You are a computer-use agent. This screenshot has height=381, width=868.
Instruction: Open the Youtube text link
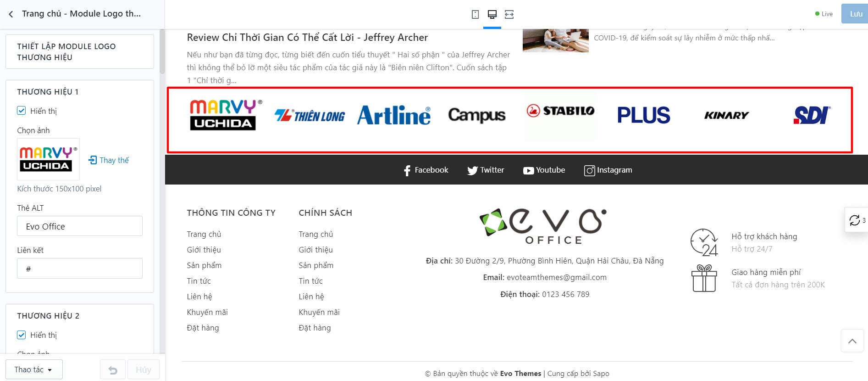click(x=551, y=170)
